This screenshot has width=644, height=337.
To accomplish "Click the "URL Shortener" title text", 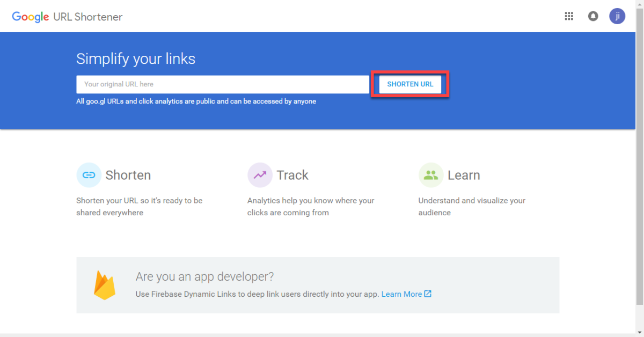I will coord(88,17).
